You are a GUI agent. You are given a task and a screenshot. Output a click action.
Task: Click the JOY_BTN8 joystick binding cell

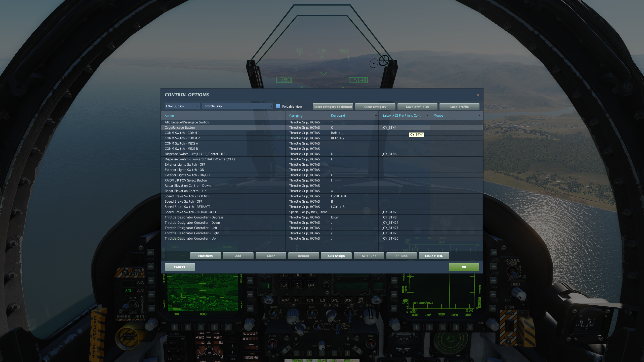coord(404,217)
